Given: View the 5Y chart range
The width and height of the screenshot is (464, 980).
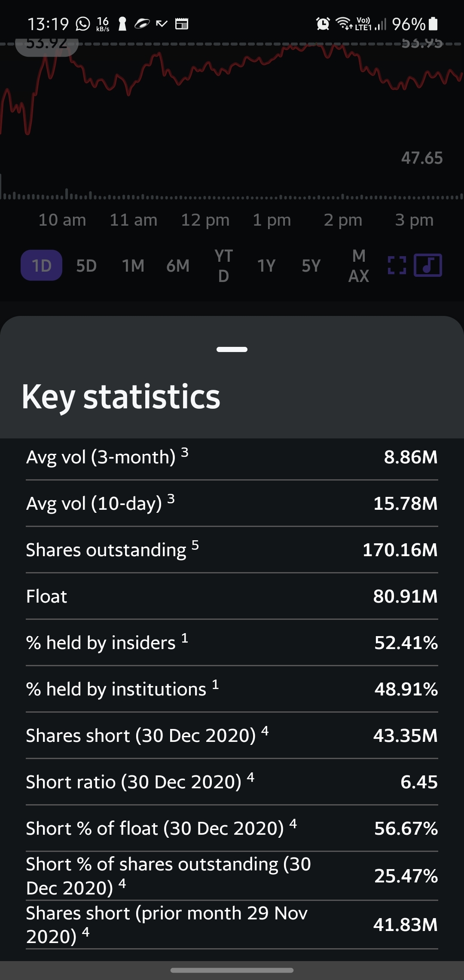Looking at the screenshot, I should (311, 266).
